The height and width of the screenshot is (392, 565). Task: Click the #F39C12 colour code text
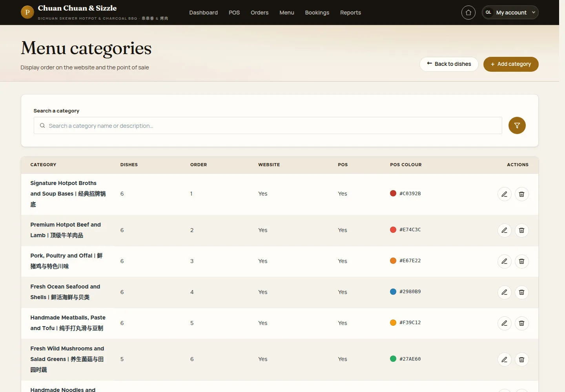click(x=410, y=323)
